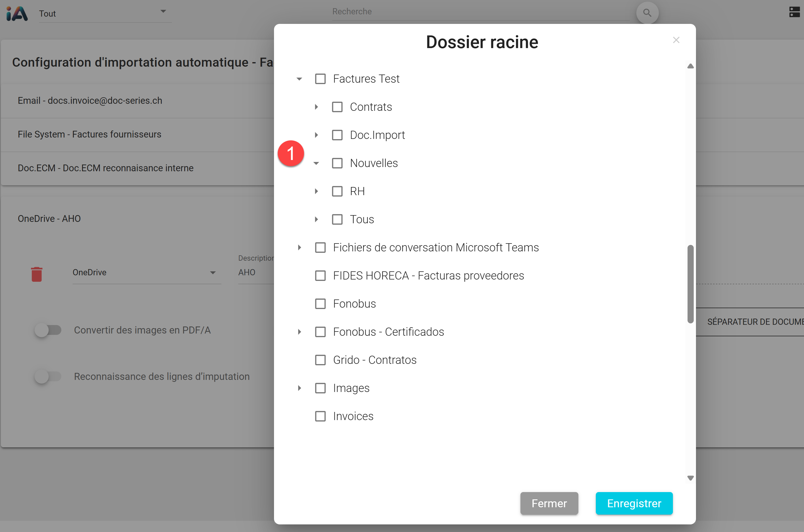Collapse the Factures Test tree node
The image size is (804, 532).
tap(299, 79)
